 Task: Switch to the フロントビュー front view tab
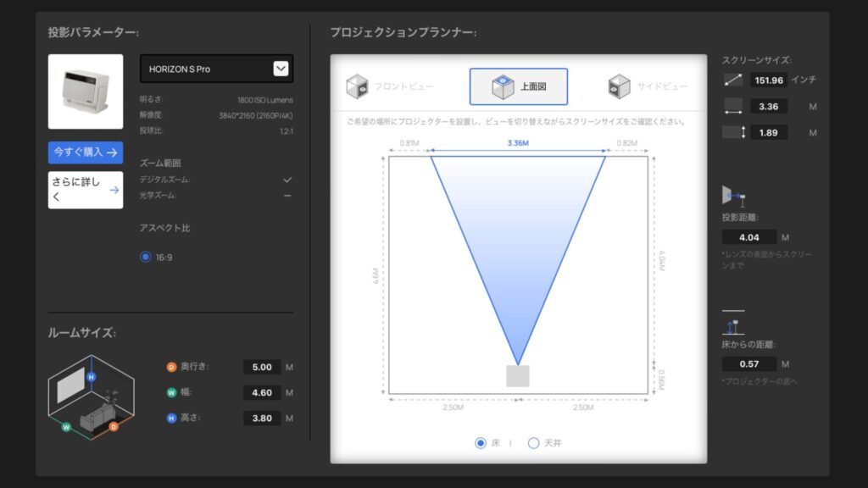[390, 86]
